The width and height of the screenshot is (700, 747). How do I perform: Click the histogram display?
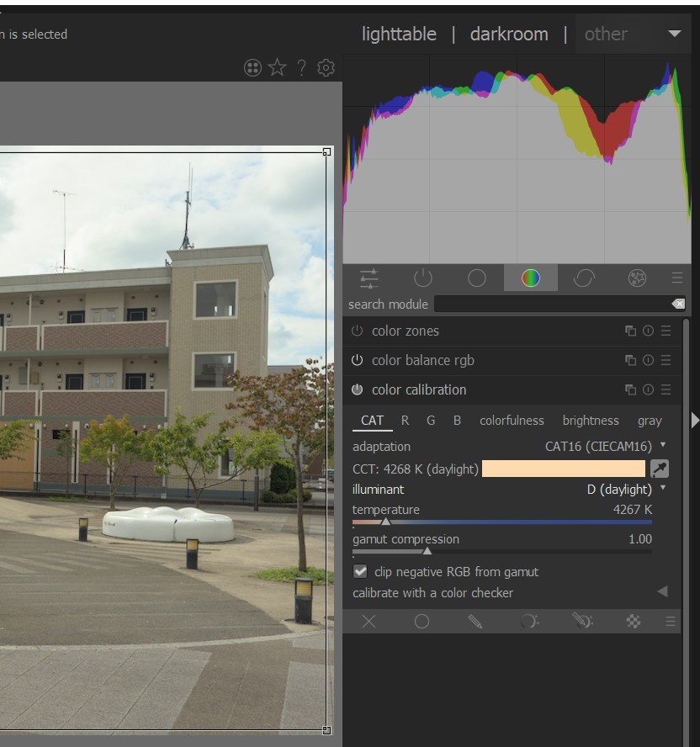click(517, 159)
